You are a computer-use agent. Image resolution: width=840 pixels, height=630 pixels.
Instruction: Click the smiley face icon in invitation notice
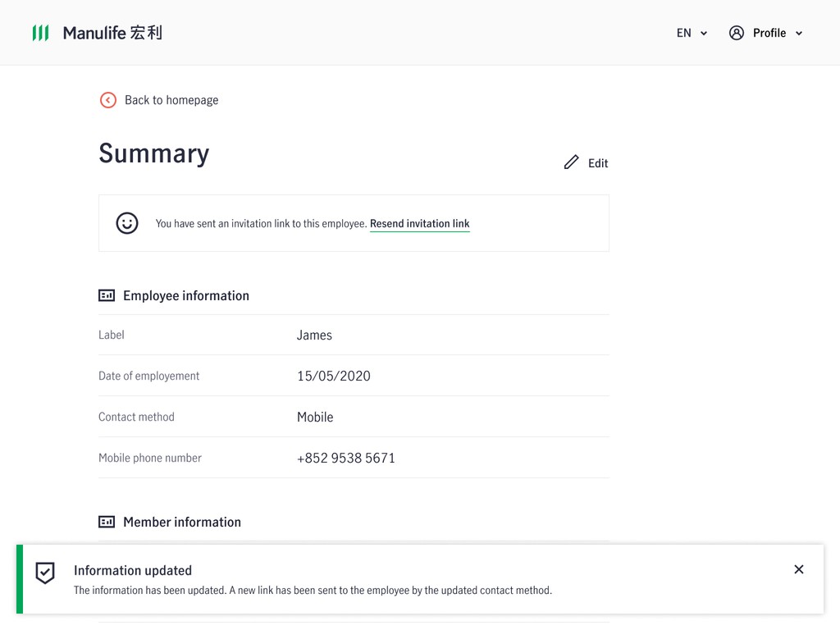coord(127,223)
